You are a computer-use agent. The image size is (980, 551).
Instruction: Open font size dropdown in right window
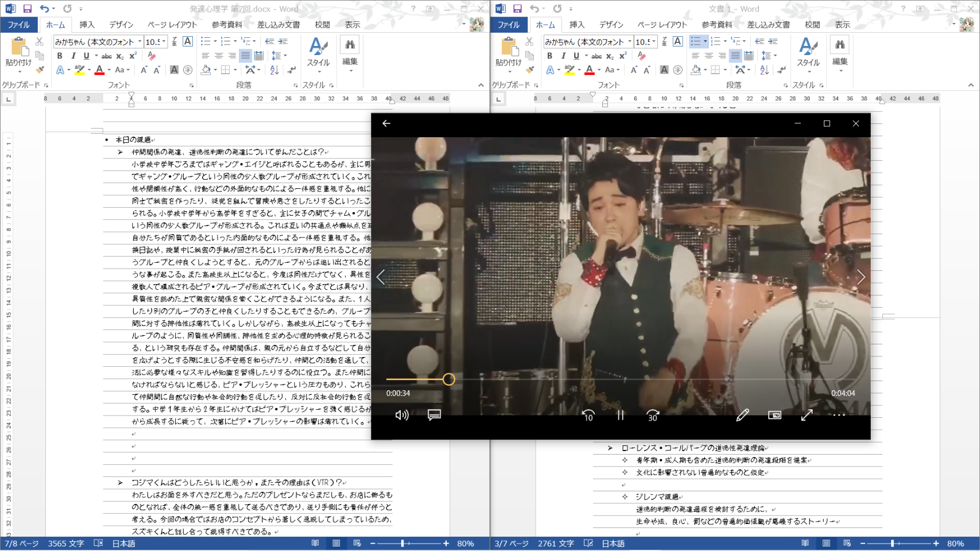(x=654, y=42)
